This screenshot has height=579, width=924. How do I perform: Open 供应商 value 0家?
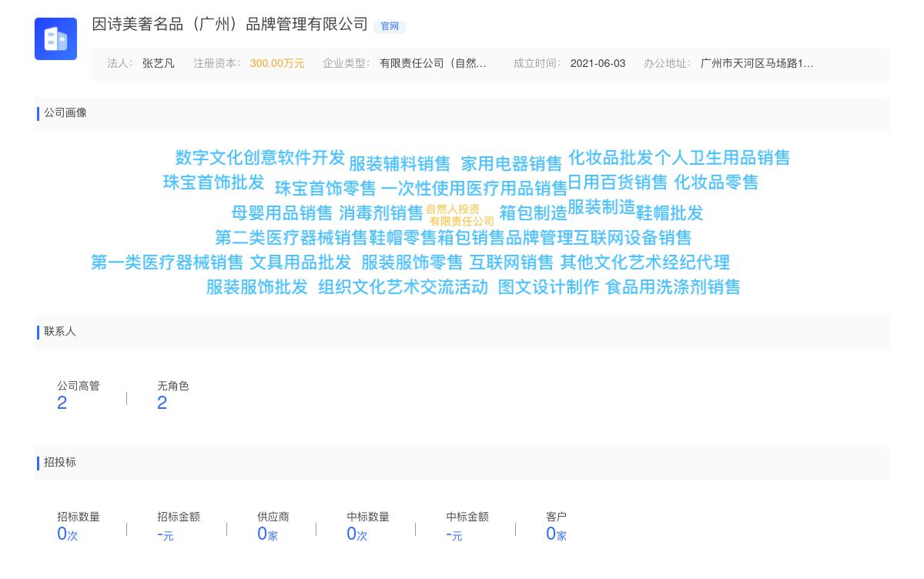[x=268, y=534]
